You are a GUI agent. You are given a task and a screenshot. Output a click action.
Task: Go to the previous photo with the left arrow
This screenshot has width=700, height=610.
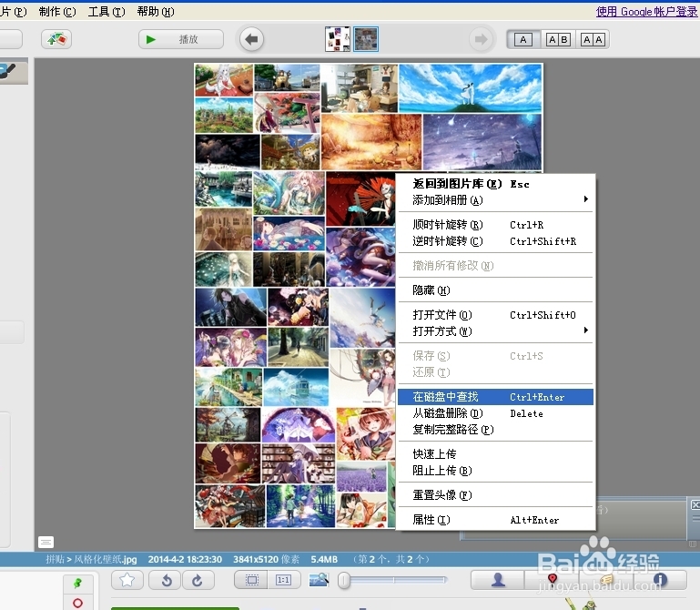(252, 39)
